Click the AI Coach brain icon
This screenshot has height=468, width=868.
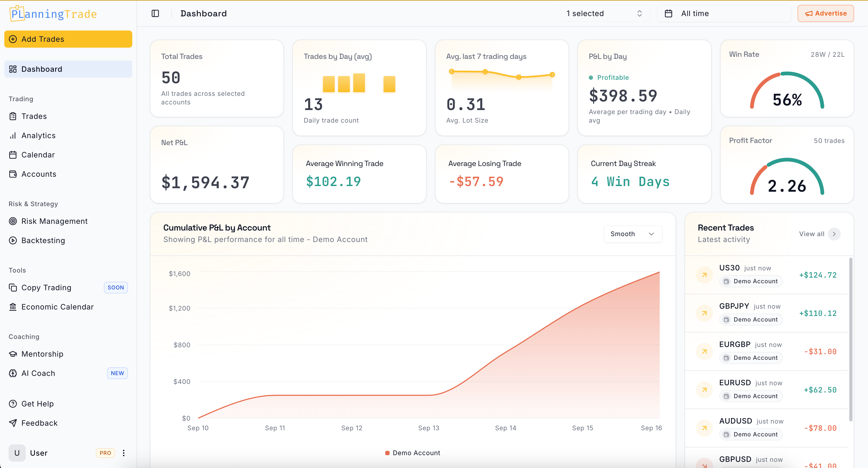point(13,373)
